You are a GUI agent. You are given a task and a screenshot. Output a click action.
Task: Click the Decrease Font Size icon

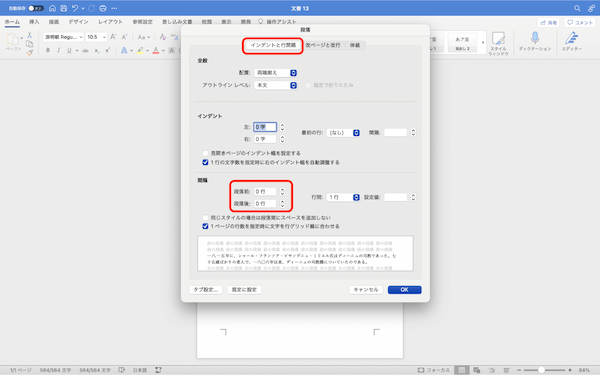[124, 37]
